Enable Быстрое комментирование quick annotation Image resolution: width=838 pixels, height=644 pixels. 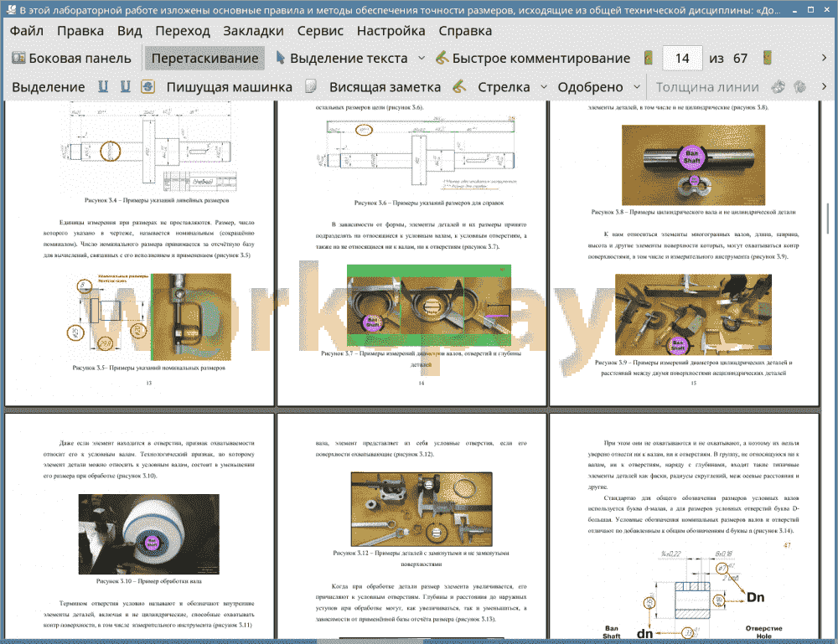[x=533, y=59]
